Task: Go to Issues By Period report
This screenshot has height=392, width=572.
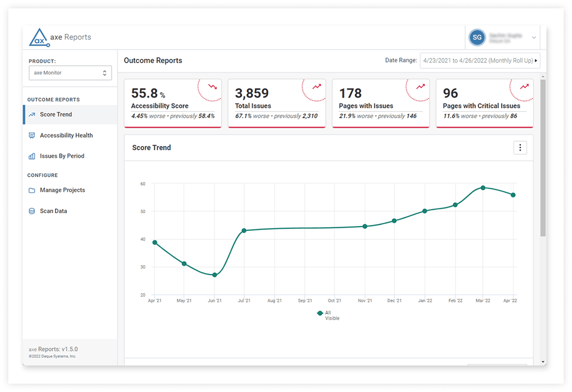Action: 62,156
